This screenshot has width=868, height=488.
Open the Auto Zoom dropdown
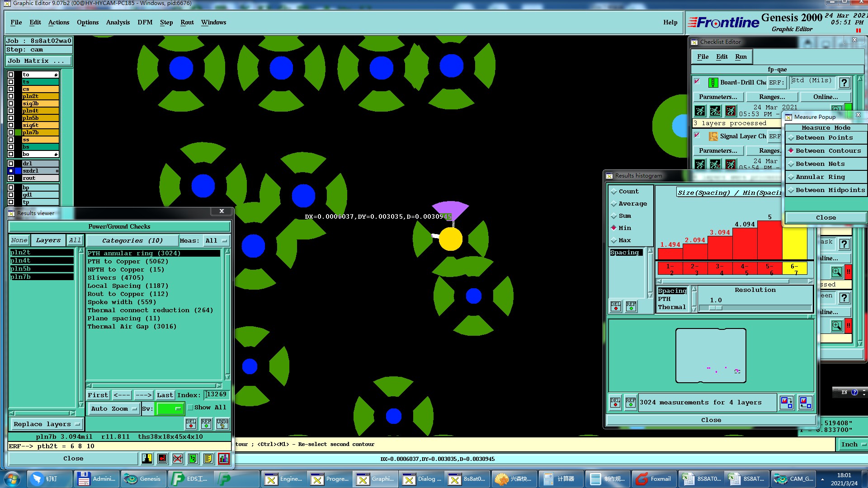coord(113,408)
